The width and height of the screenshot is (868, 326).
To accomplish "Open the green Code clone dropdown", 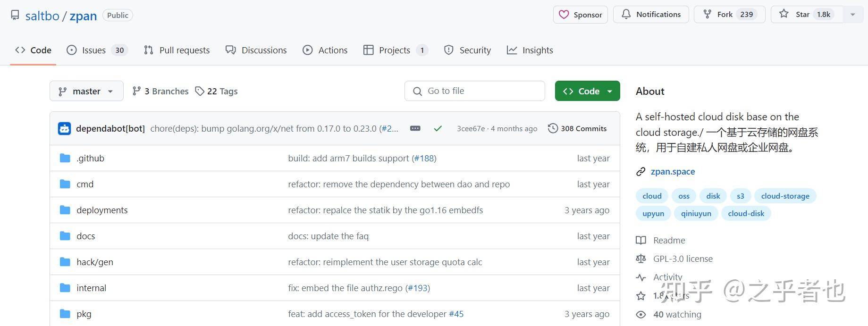I will 587,91.
